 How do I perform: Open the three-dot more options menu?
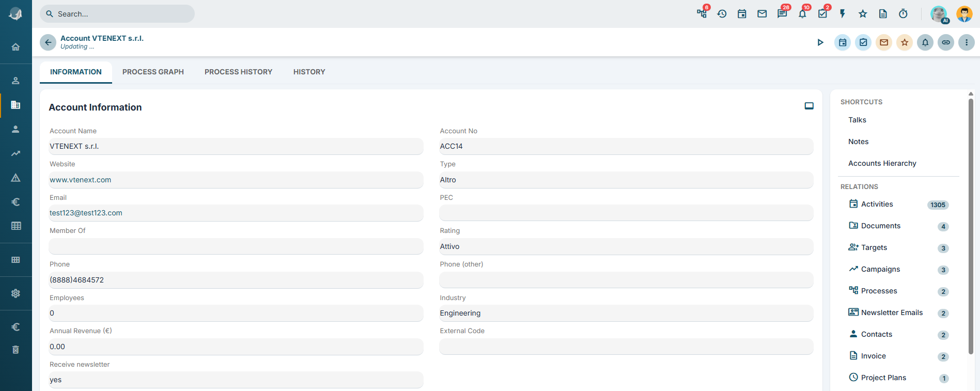(967, 42)
